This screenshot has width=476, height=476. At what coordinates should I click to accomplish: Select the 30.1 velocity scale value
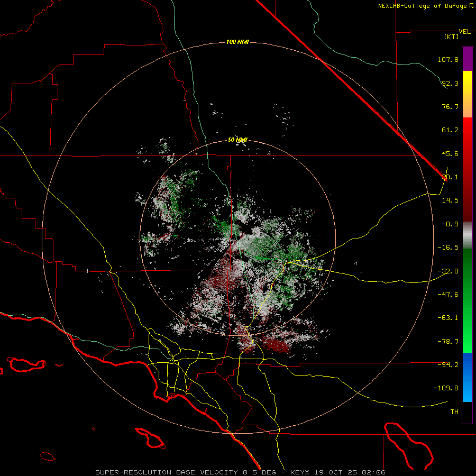[x=450, y=177]
